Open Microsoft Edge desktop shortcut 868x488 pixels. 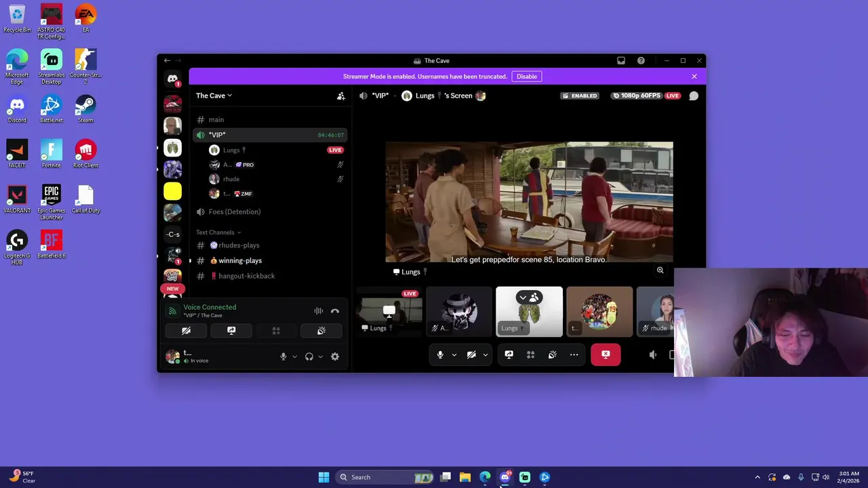(17, 66)
